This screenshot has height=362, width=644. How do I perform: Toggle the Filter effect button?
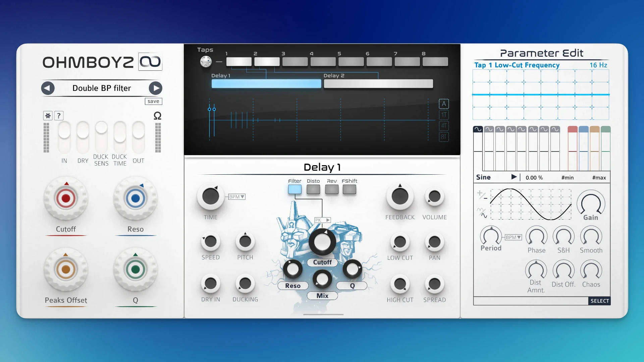coord(294,189)
